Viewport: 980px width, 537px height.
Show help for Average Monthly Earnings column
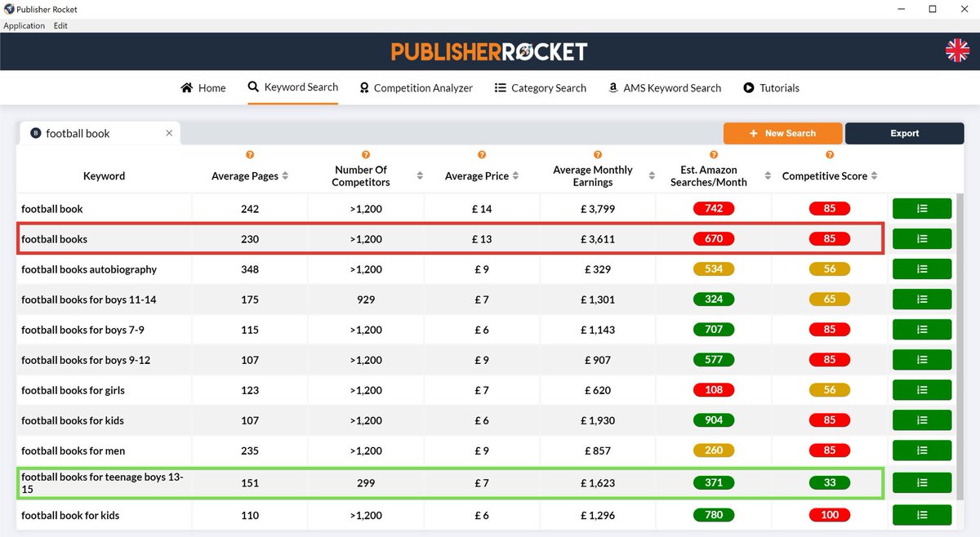(598, 155)
